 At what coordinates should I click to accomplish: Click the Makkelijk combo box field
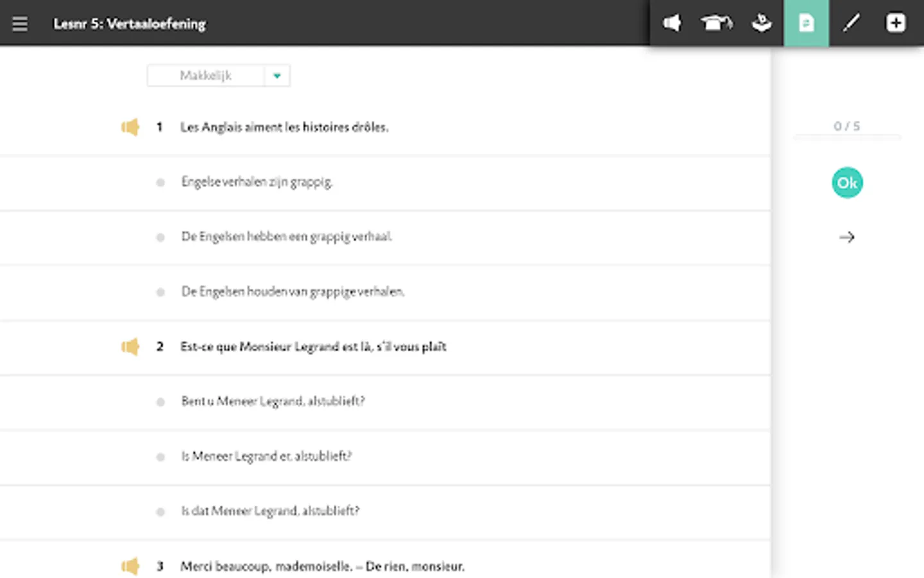[219, 76]
